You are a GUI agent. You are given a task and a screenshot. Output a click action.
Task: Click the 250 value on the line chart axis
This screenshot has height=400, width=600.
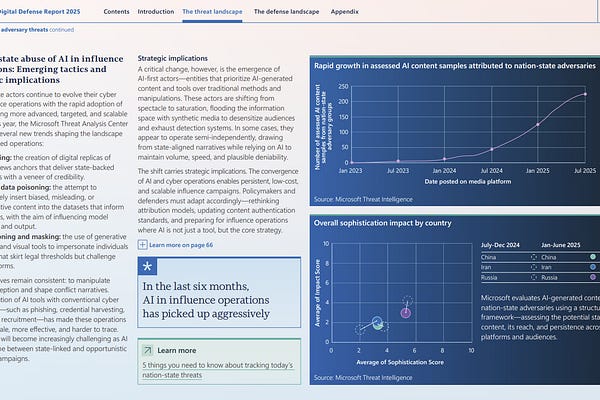(343, 87)
